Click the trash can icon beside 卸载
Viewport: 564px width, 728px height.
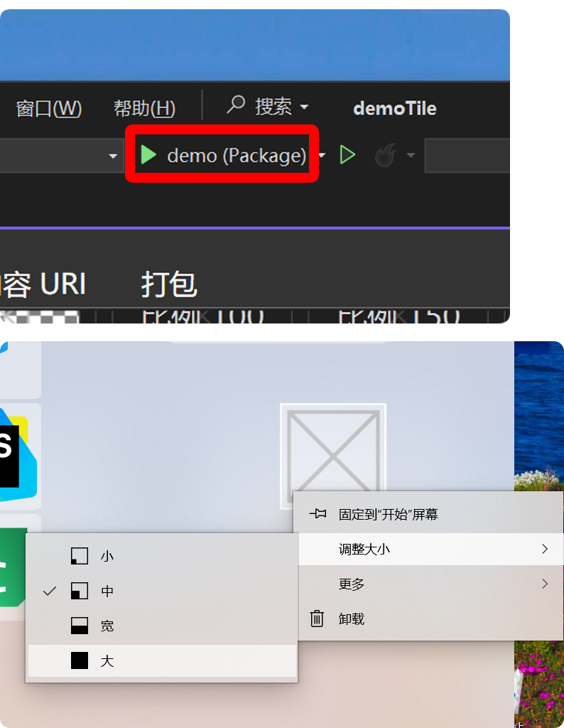click(317, 619)
